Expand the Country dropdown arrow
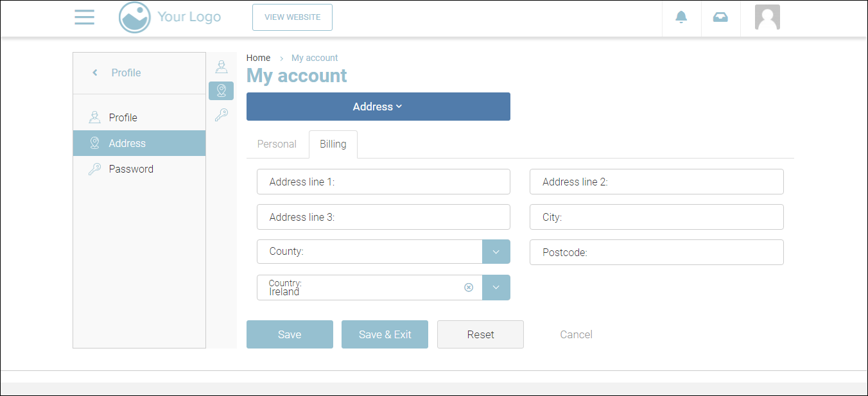This screenshot has height=396, width=868. [x=496, y=288]
